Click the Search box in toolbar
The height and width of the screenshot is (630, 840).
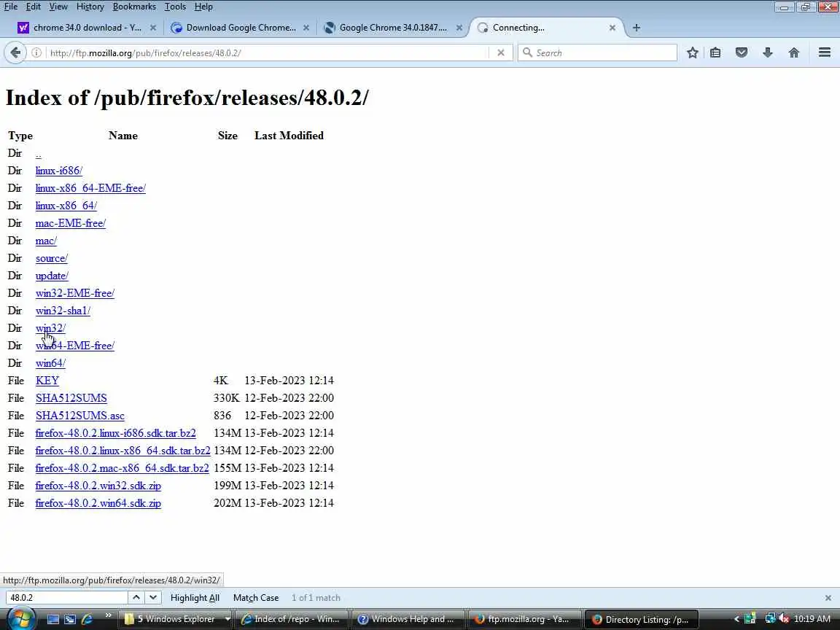(597, 52)
